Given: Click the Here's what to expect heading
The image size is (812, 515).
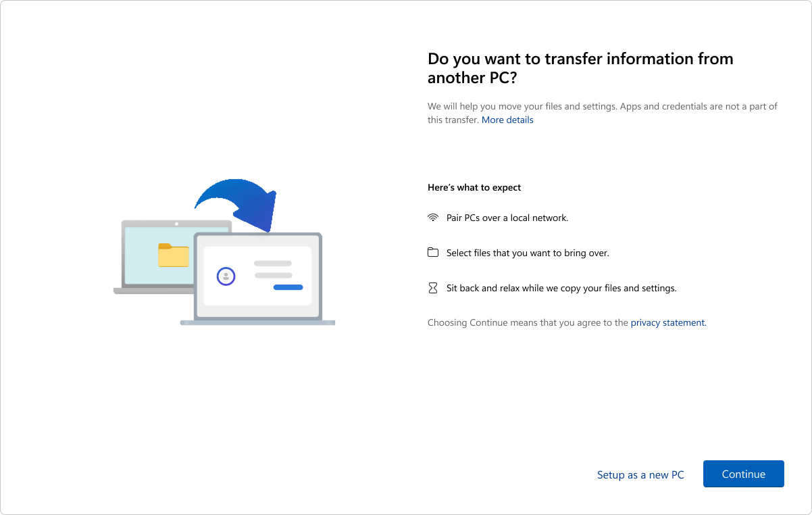Looking at the screenshot, I should 474,187.
